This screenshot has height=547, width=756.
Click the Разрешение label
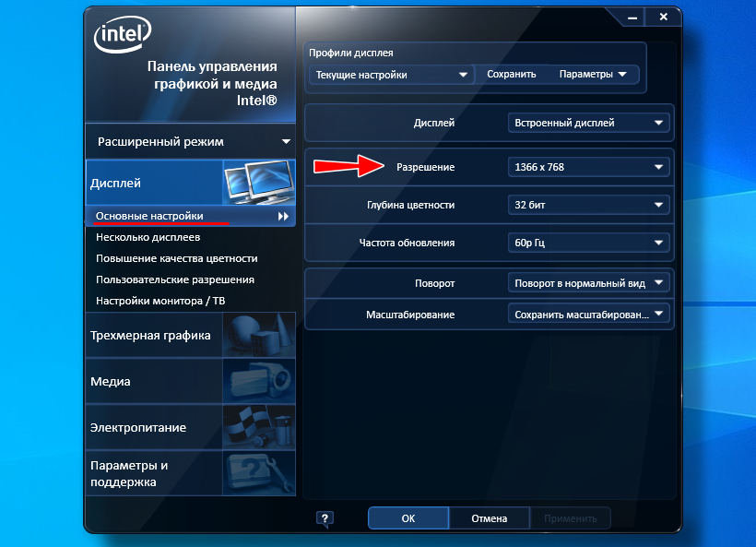(x=425, y=167)
